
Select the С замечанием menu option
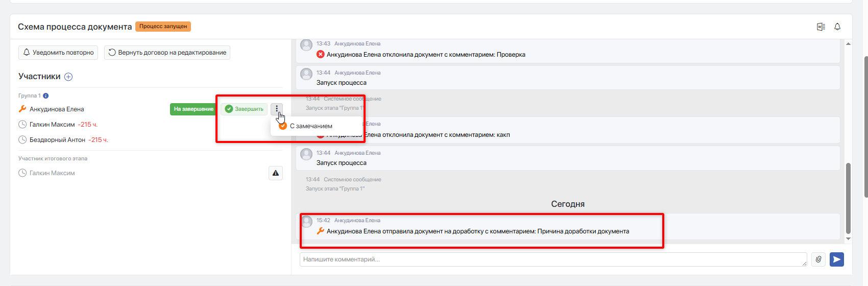(306, 126)
